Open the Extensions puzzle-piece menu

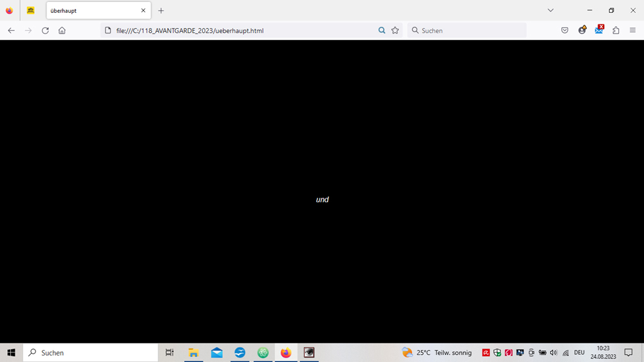[x=616, y=30]
